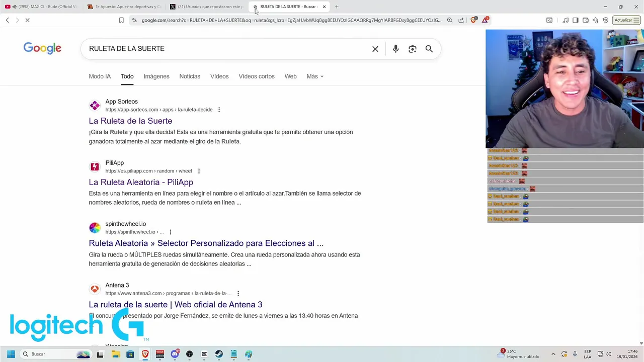Open File Explorer from the taskbar
Screen dimensions: 644x362
[116, 354]
